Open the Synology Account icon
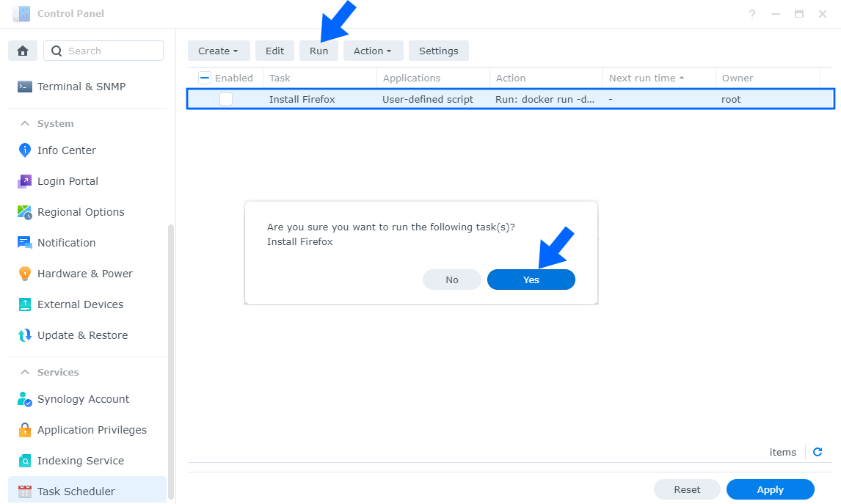841x504 pixels. pos(25,399)
